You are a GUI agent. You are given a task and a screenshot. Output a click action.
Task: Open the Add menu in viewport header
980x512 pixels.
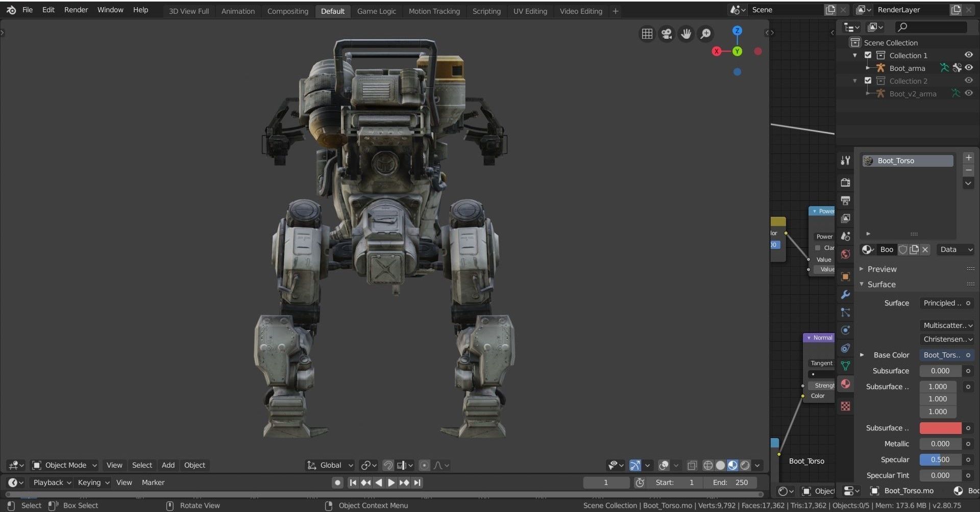(168, 465)
